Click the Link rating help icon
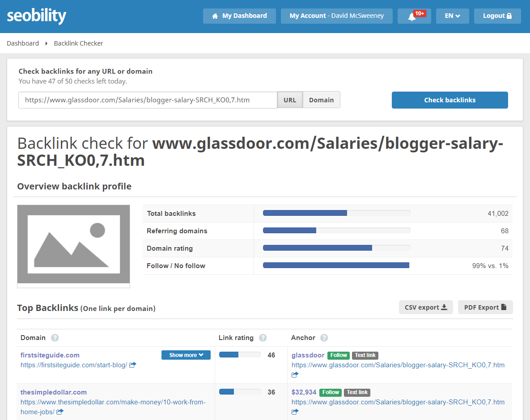Screen dimensions: 530x420 point(263,338)
